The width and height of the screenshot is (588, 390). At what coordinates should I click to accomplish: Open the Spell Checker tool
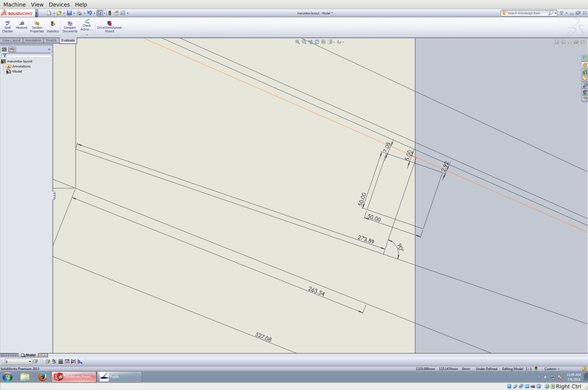coord(7,26)
